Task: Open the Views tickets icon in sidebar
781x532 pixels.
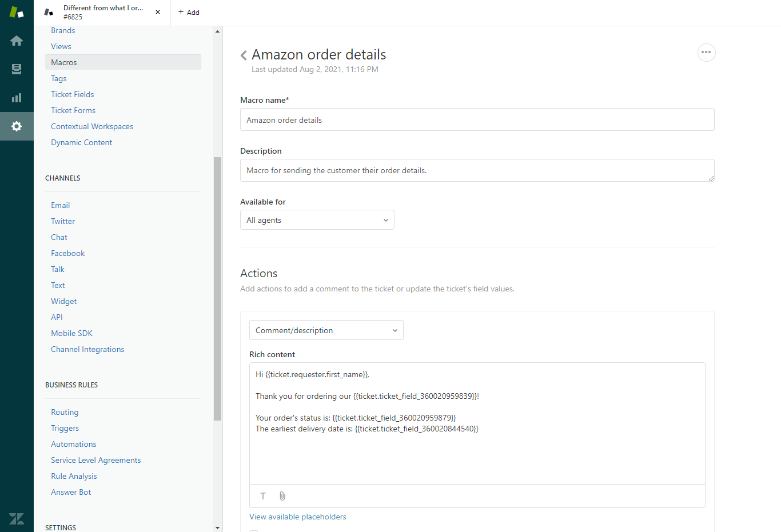Action: [x=17, y=69]
